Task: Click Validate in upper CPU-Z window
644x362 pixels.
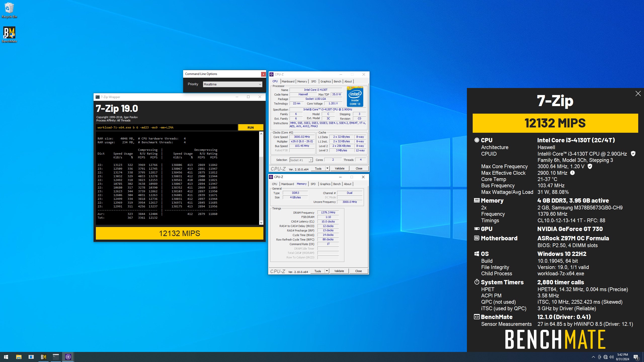Action: click(340, 168)
